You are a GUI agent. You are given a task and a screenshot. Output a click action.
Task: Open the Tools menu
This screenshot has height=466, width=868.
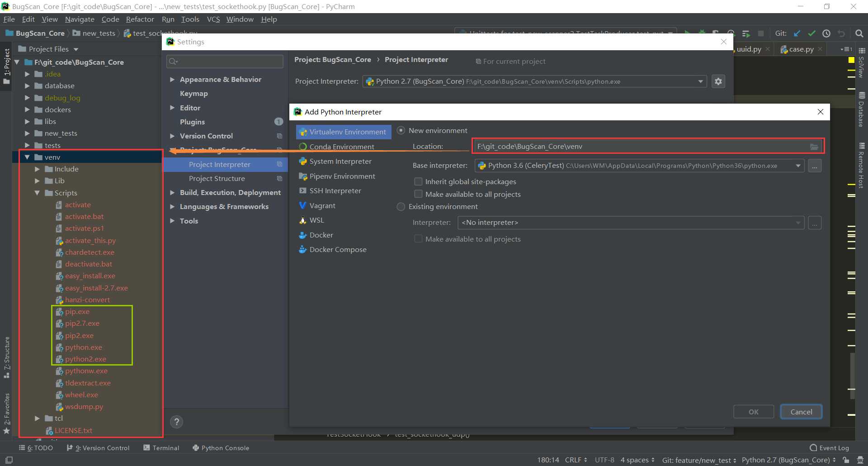click(190, 19)
